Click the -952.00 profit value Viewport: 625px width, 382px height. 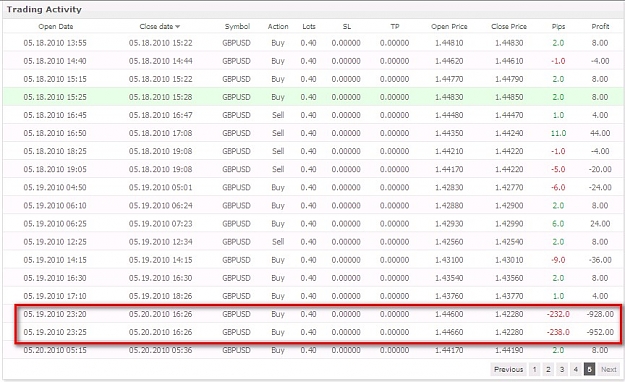[600, 332]
